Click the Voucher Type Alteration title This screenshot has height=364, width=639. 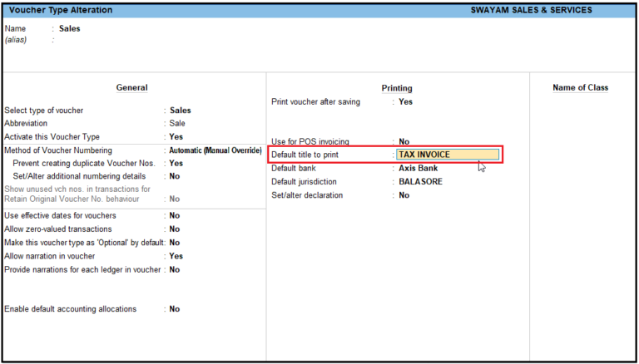[61, 10]
